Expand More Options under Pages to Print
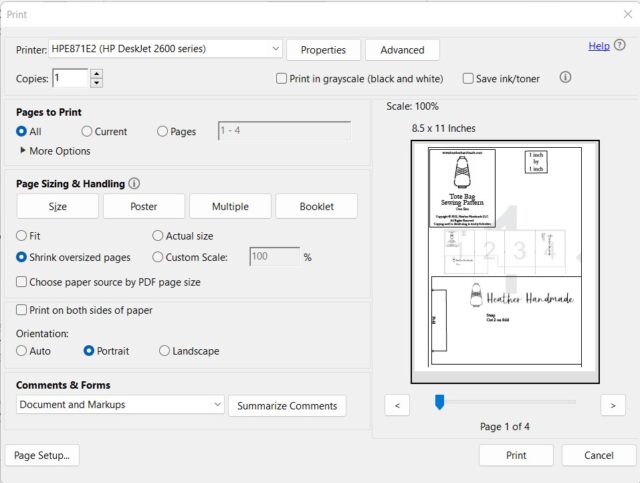The height and width of the screenshot is (483, 640). [x=56, y=151]
